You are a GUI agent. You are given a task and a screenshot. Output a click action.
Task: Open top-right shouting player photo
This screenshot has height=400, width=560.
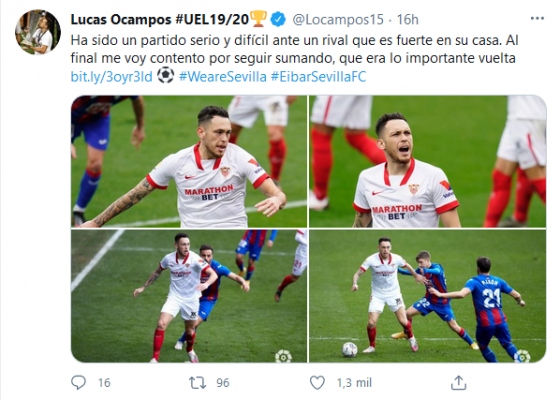tap(428, 161)
